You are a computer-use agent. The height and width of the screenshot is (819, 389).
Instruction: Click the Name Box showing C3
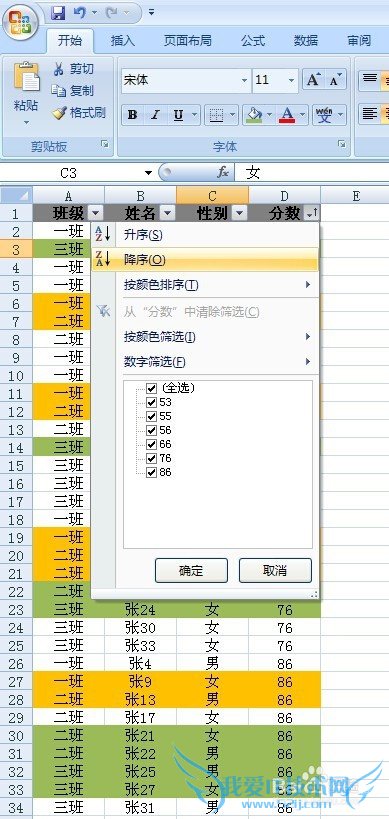point(71,173)
